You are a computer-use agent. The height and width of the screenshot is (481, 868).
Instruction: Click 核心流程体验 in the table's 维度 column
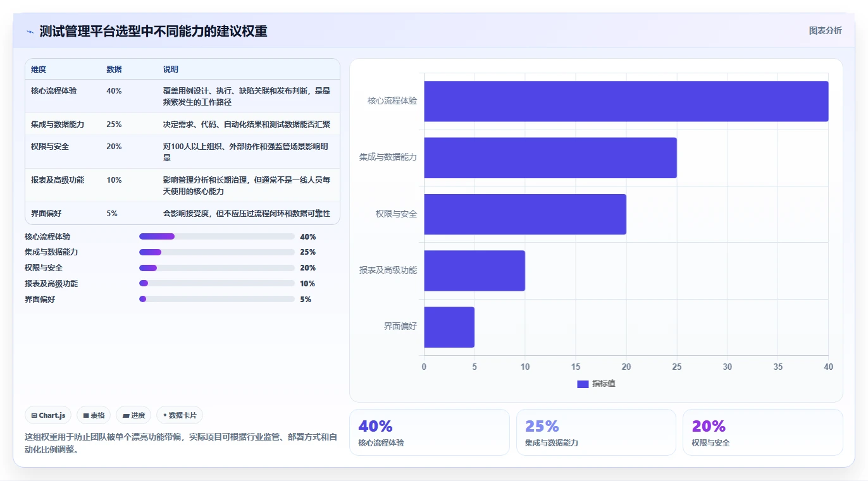pos(54,91)
